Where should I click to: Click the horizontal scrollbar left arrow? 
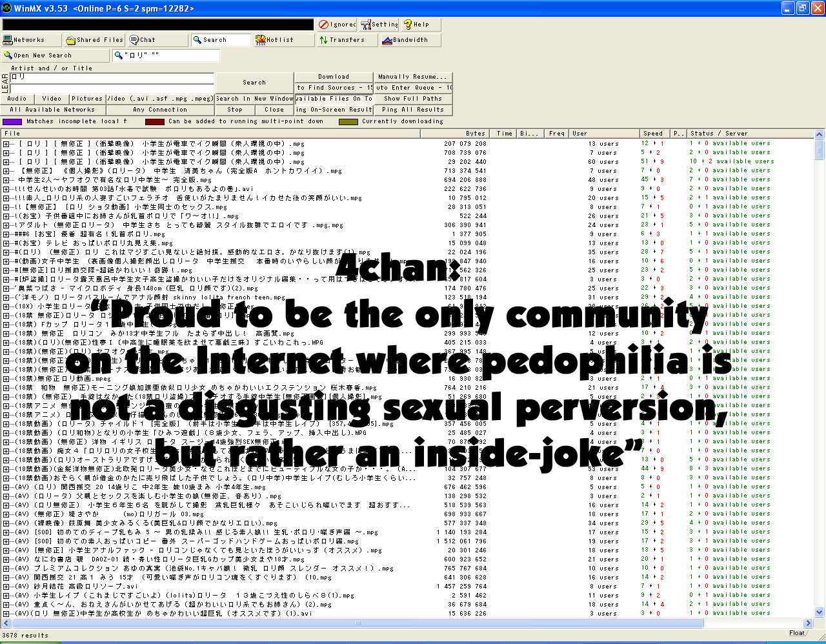pyautogui.click(x=6, y=623)
